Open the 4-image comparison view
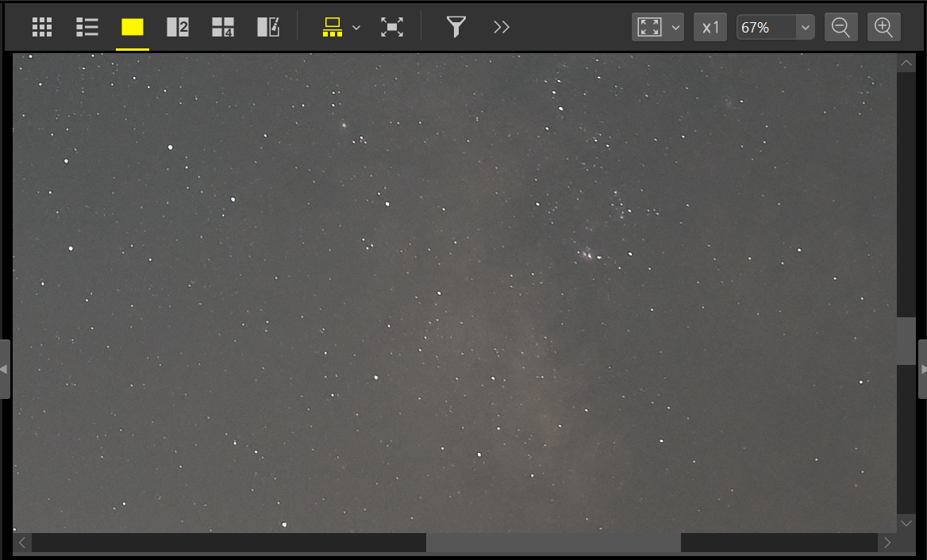 coord(223,27)
